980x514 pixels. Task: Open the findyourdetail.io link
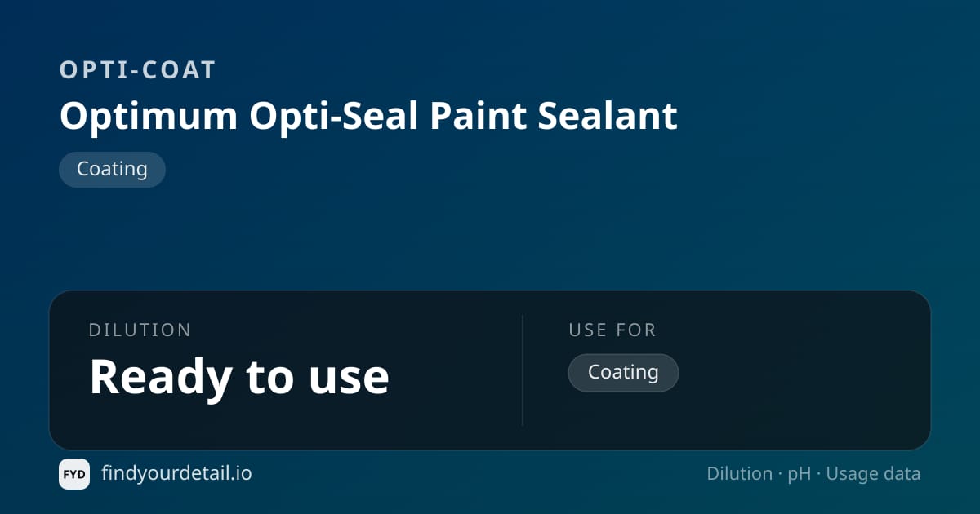(176, 473)
